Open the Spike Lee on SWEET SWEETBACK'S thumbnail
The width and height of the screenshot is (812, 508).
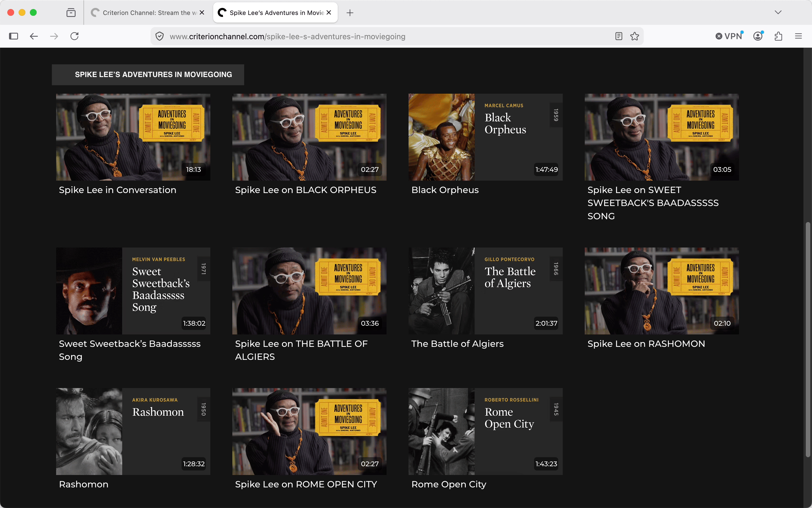662,137
